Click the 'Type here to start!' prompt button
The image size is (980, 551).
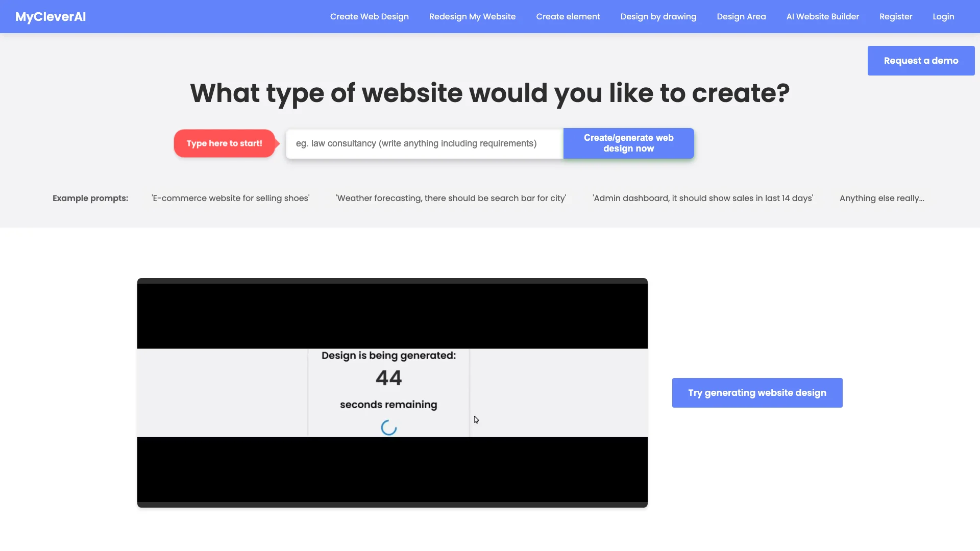tap(224, 143)
